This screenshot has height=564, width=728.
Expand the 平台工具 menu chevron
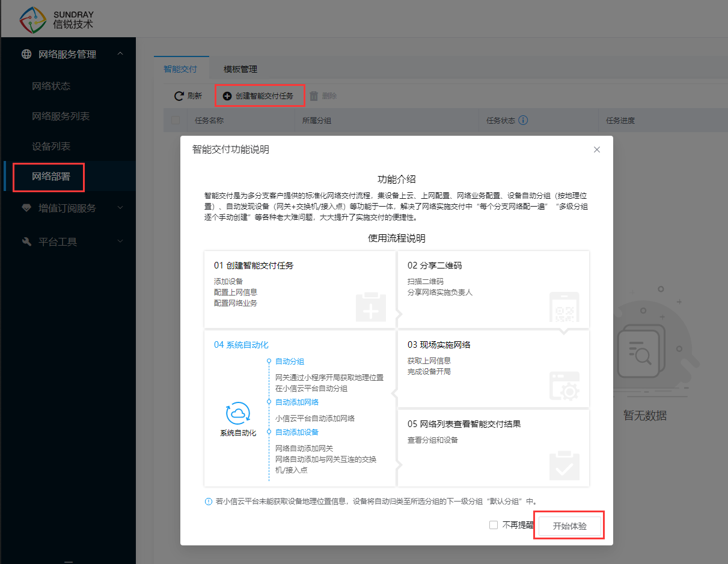120,241
